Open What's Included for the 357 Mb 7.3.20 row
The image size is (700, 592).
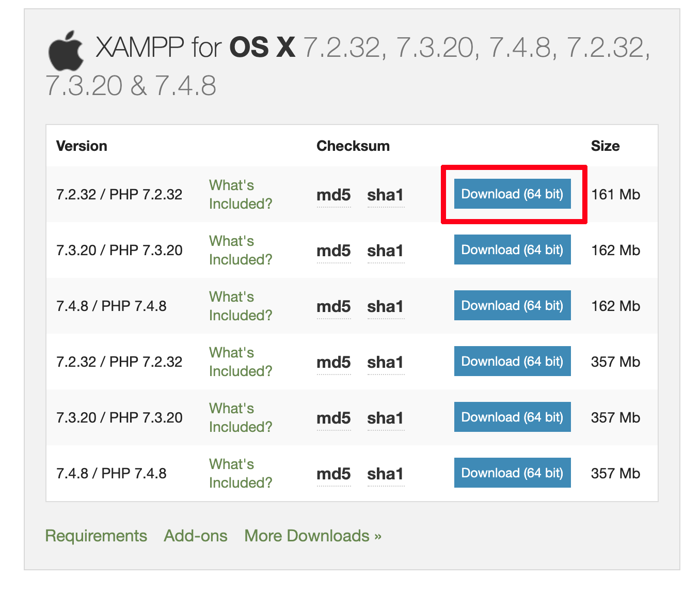(x=241, y=417)
